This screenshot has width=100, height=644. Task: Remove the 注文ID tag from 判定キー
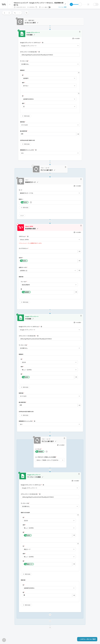point(31,202)
